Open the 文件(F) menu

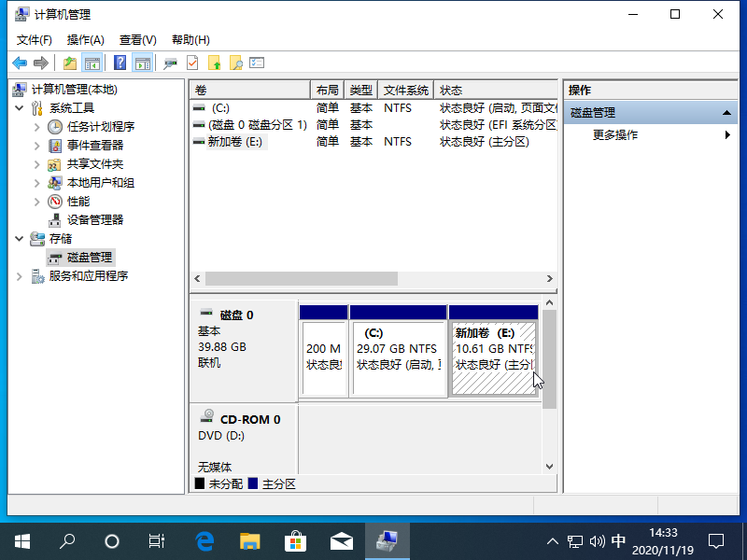(x=34, y=40)
